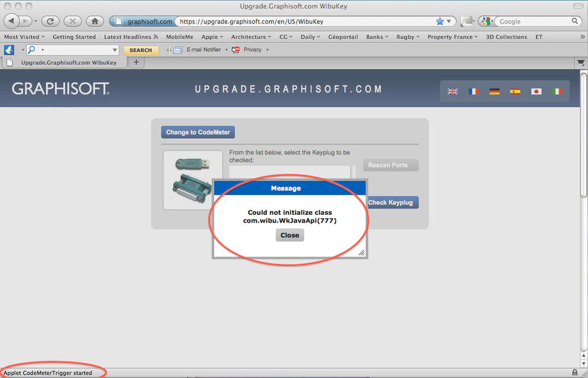This screenshot has height=378, width=588.
Task: Open the Latest Headlines feed bookmark
Action: [x=131, y=37]
